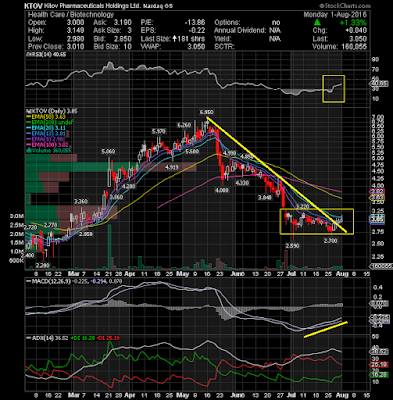Image resolution: width=393 pixels, height=400 pixels.
Task: Click the 3.260 price label
Action: pos(81,202)
